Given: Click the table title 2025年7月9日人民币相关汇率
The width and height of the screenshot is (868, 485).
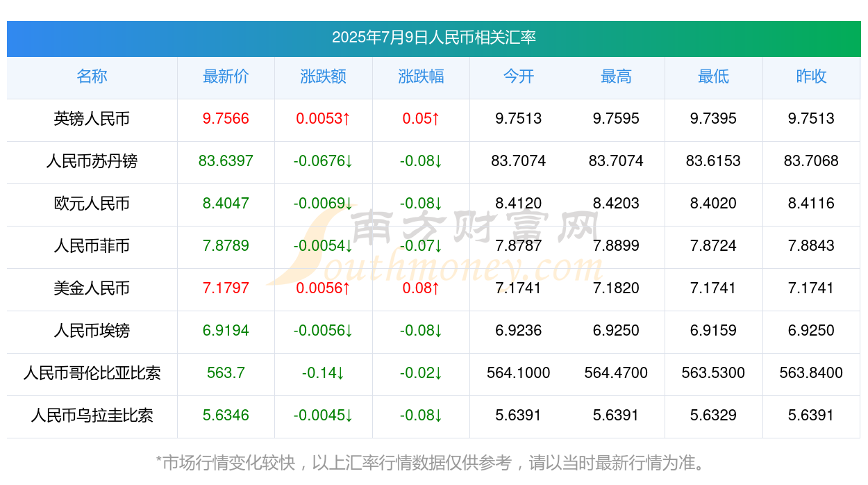Looking at the screenshot, I should tap(434, 38).
